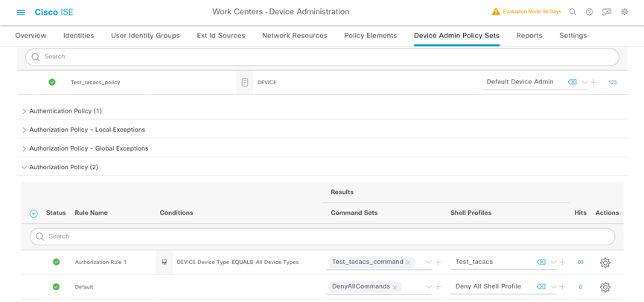Select the Device Admin Policy Sets tab
Screen dimensions: 644x302
pyautogui.click(x=456, y=35)
